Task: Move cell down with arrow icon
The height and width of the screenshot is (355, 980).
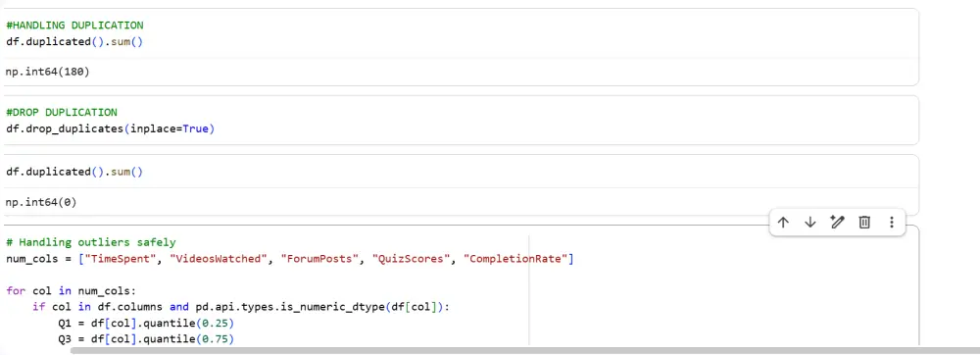Action: [810, 222]
